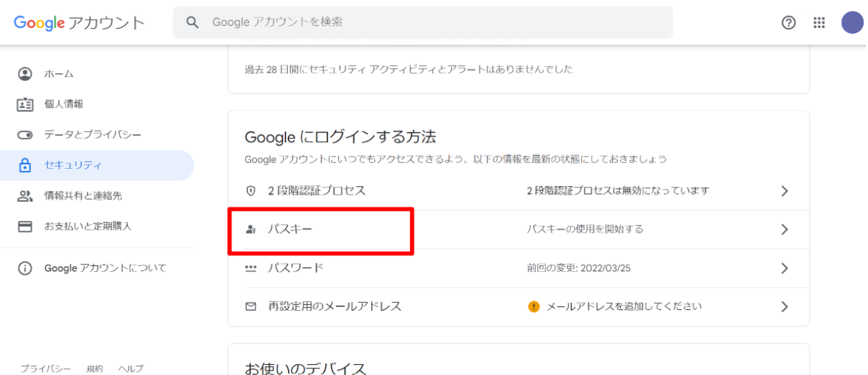Open Google アカウントについて in the sidebar

click(x=97, y=268)
